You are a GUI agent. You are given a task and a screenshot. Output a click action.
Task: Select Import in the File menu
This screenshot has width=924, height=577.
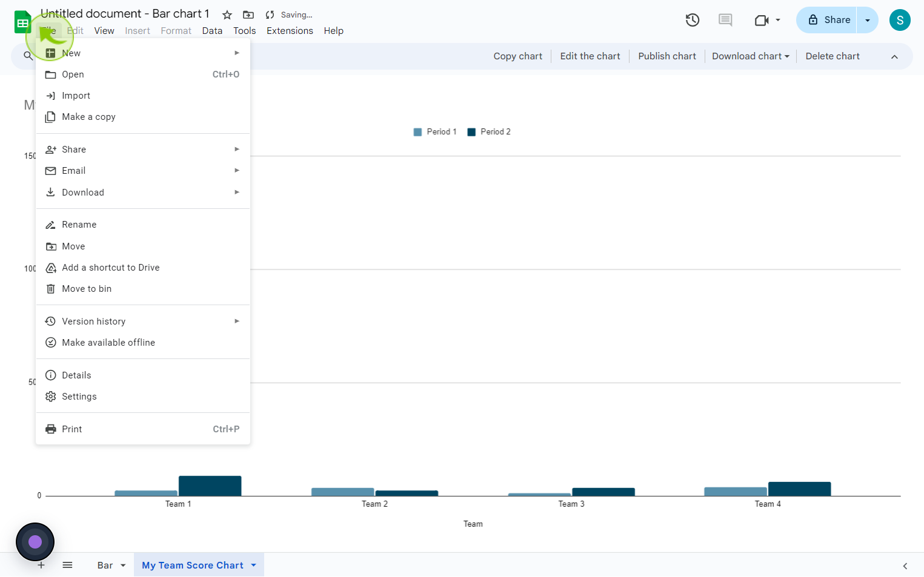(143, 96)
